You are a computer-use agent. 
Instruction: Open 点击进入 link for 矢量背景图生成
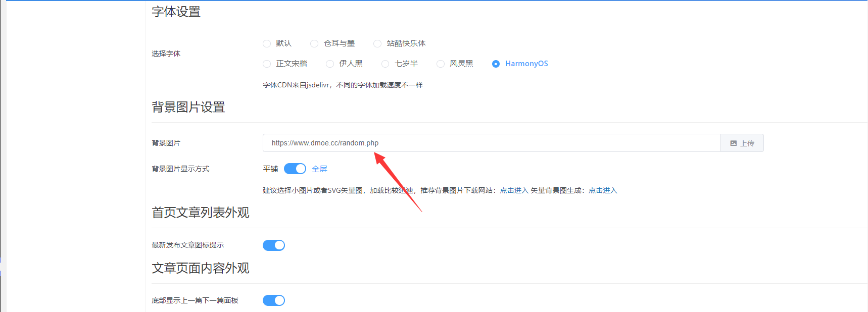pos(603,190)
